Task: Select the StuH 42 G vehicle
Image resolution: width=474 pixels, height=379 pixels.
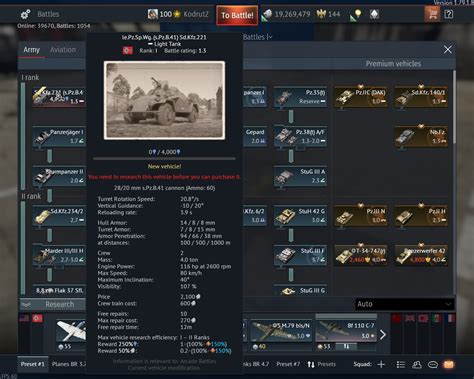Action: click(300, 215)
